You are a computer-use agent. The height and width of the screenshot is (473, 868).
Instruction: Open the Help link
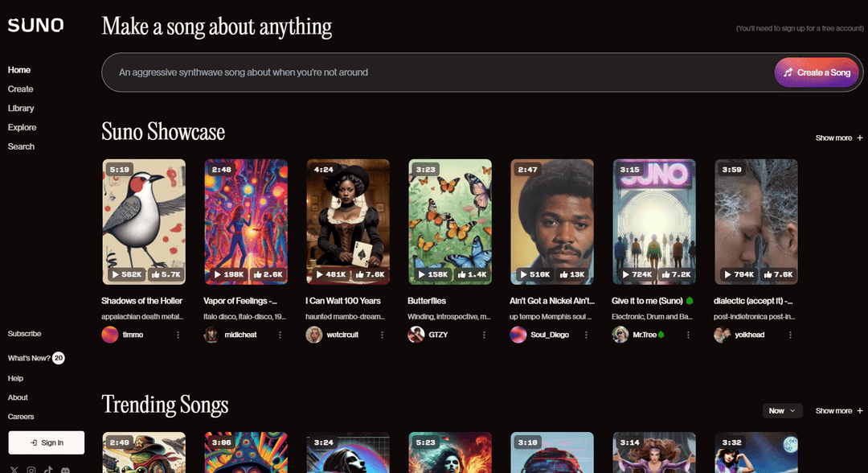[x=15, y=378]
